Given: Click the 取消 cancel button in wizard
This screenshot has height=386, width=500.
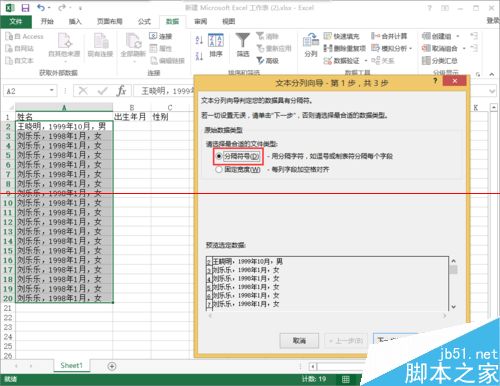Looking at the screenshot, I should [299, 341].
